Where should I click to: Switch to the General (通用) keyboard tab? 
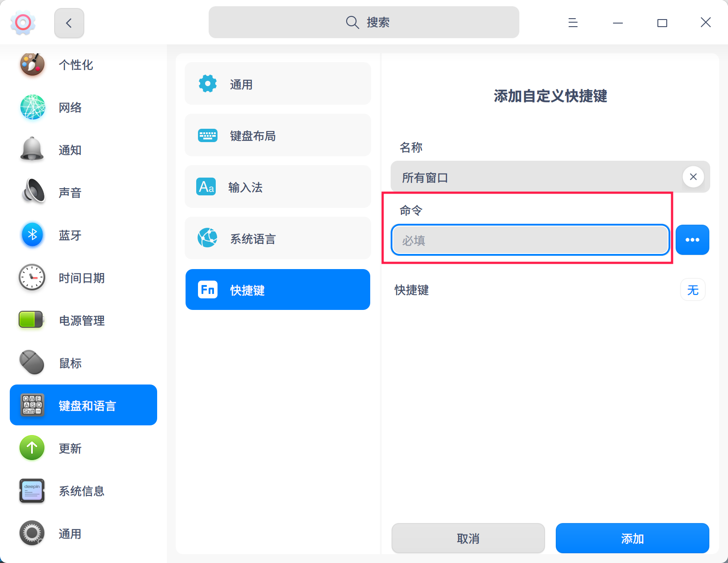(277, 84)
